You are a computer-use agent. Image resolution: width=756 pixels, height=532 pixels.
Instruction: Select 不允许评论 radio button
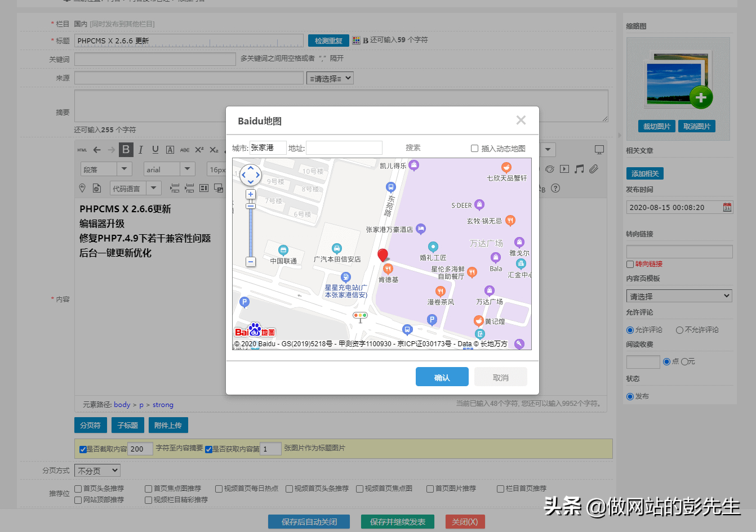[679, 330]
